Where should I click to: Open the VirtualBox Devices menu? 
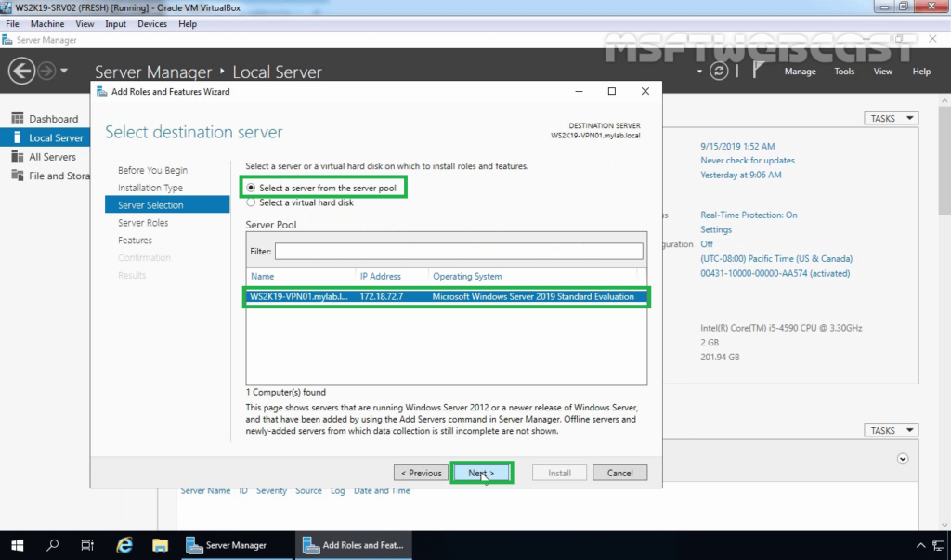[x=152, y=23]
